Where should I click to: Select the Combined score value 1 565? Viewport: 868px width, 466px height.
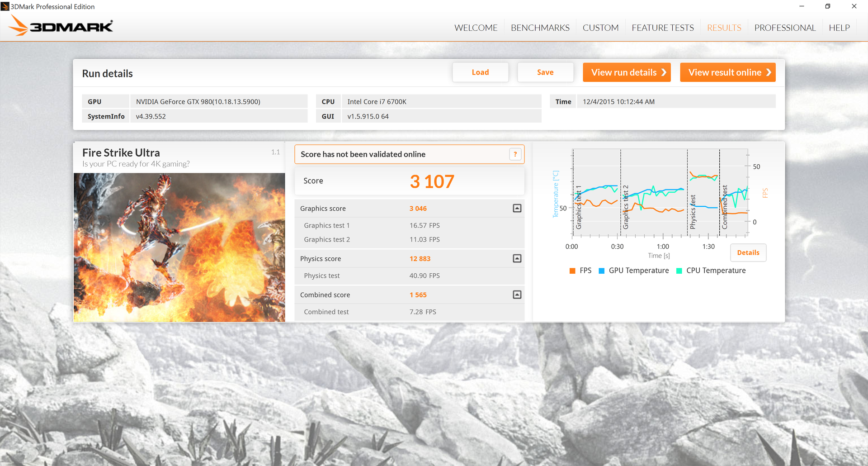pyautogui.click(x=418, y=295)
